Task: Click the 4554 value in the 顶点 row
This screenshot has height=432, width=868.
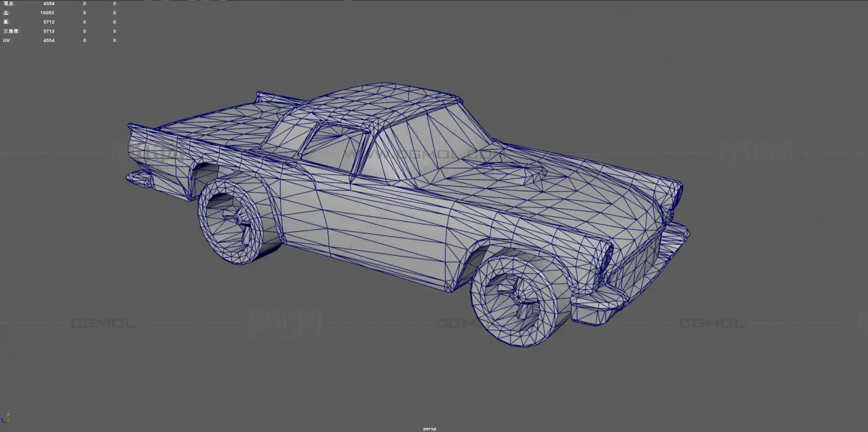Action: [x=49, y=3]
